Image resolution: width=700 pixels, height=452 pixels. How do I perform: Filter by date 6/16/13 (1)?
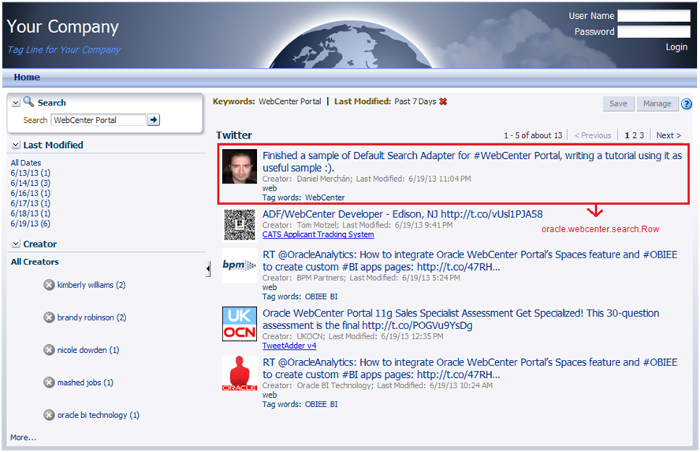coord(30,193)
